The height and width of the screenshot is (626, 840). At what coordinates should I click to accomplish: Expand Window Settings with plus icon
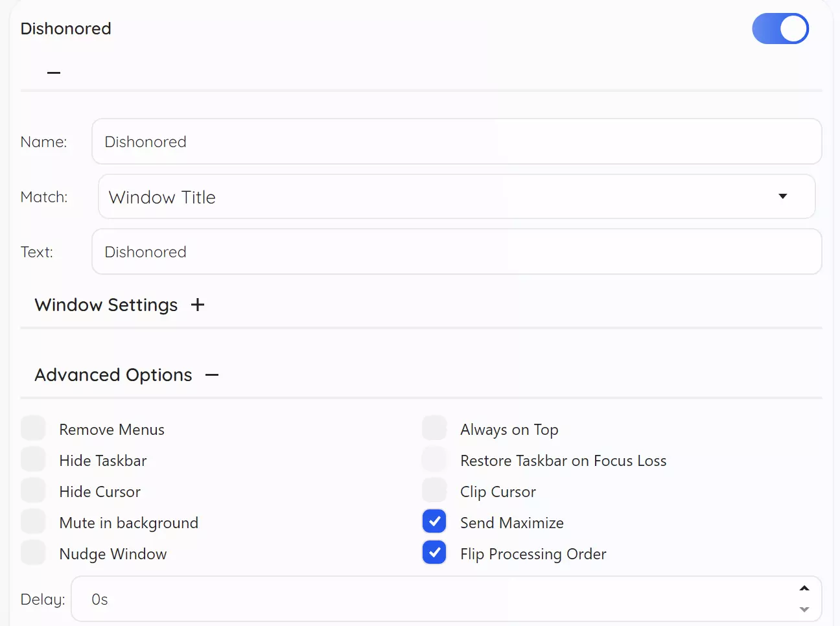(x=198, y=305)
